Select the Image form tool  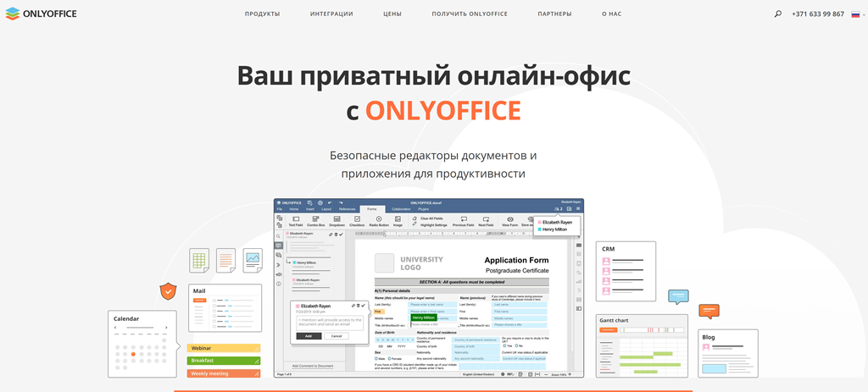click(398, 222)
